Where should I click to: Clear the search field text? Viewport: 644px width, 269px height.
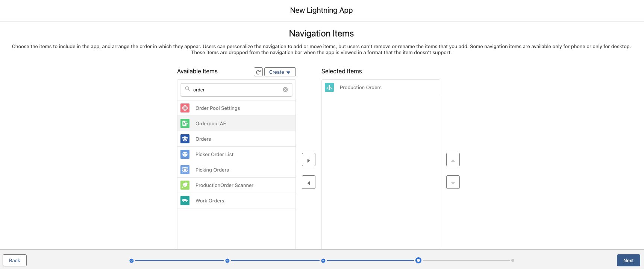coord(285,90)
